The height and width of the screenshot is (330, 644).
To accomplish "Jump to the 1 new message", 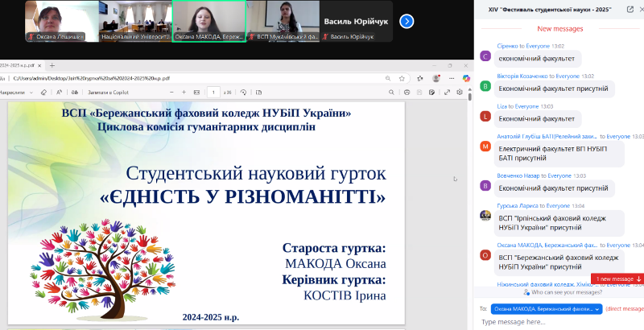I will tap(618, 278).
